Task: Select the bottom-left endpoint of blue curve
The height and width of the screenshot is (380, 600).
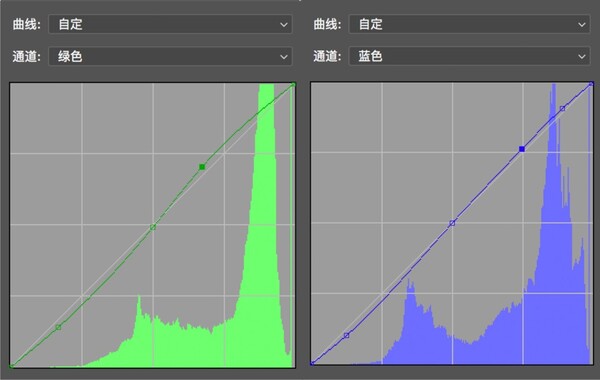Action: [312, 363]
